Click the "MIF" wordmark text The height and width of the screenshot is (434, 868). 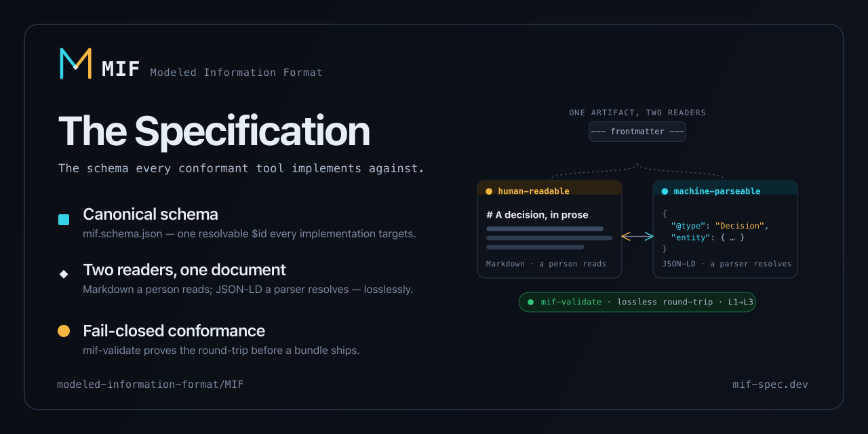121,69
